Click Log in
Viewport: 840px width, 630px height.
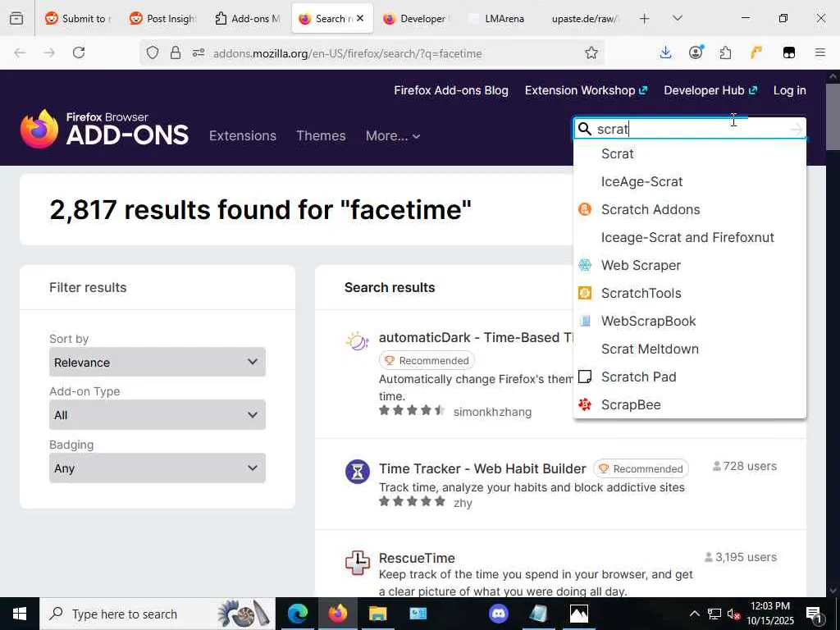coord(790,90)
